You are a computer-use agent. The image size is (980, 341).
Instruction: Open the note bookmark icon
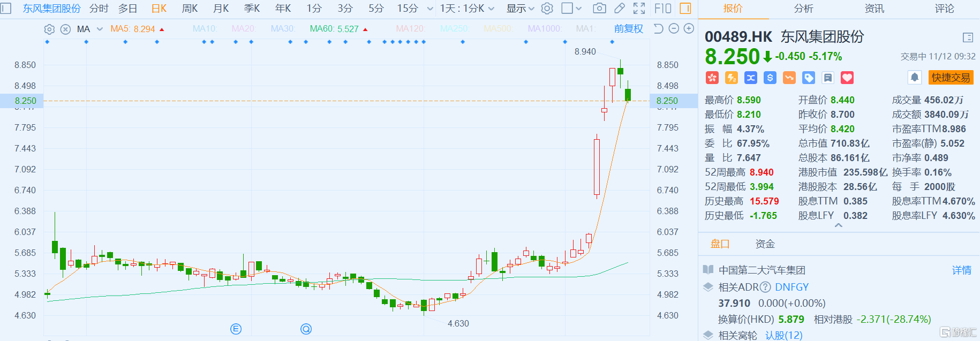828,78
